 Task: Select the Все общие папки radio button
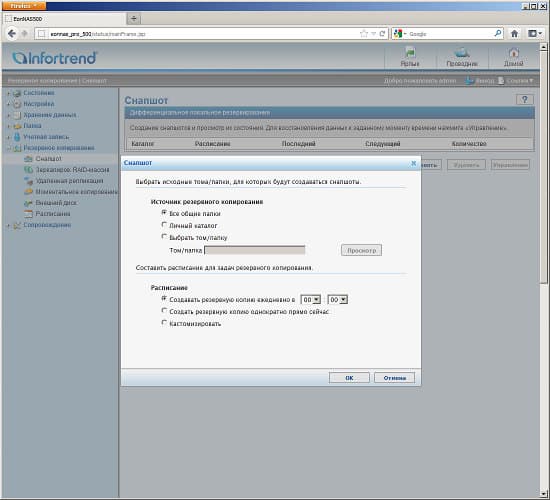164,213
